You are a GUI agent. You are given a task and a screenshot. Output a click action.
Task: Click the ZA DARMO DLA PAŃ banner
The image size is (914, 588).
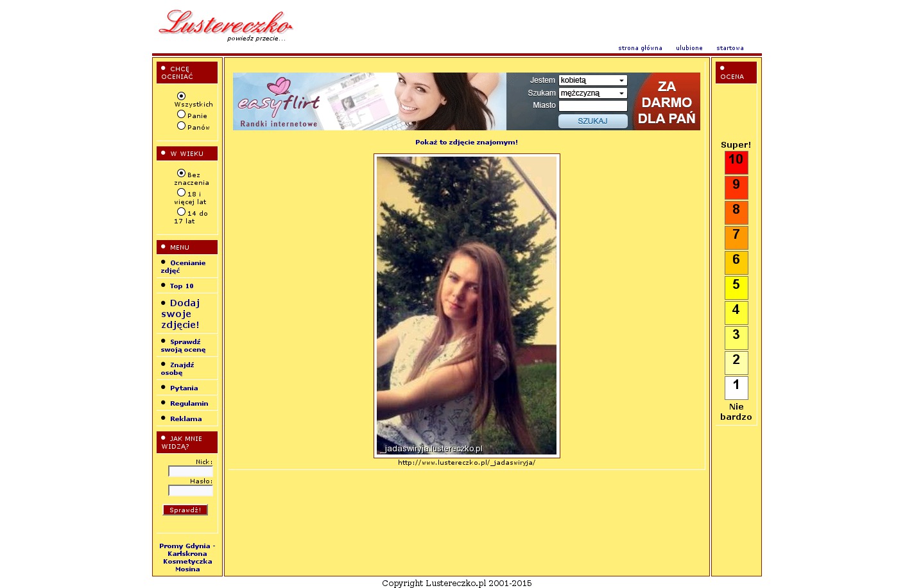[666, 102]
